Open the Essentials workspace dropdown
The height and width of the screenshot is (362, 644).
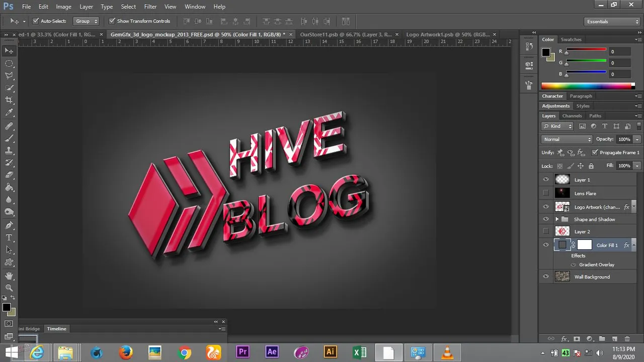[612, 22]
